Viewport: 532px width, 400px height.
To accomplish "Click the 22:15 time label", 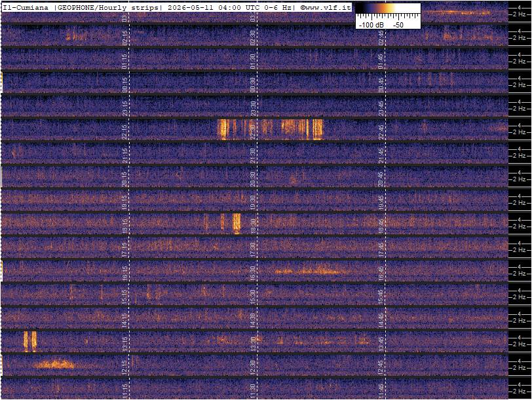I will click(124, 132).
